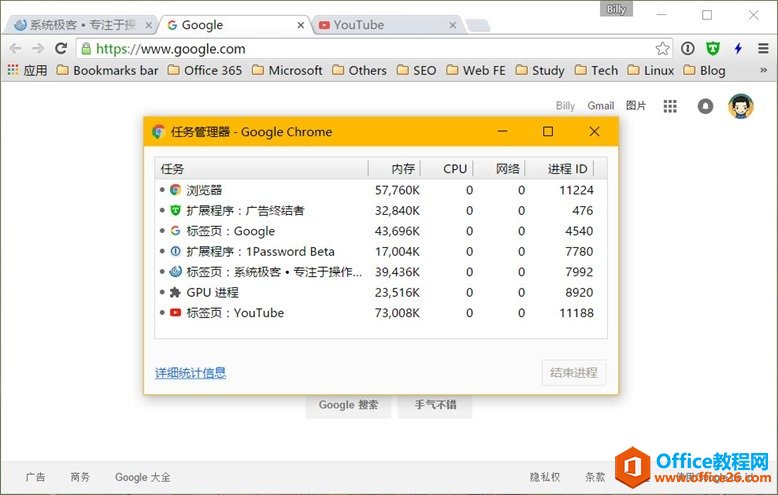Image resolution: width=778 pixels, height=495 pixels.
Task: Open the Office 365 bookmark folder
Action: (x=204, y=70)
